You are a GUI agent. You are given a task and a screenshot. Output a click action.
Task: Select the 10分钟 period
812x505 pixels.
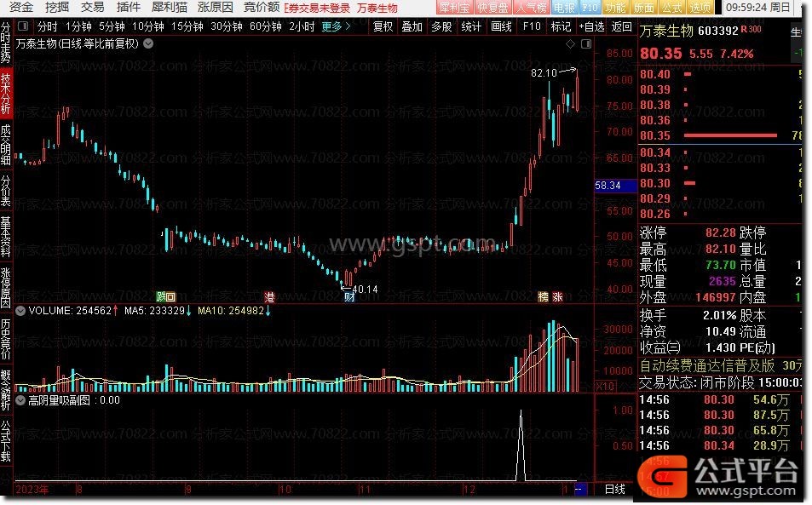point(148,26)
